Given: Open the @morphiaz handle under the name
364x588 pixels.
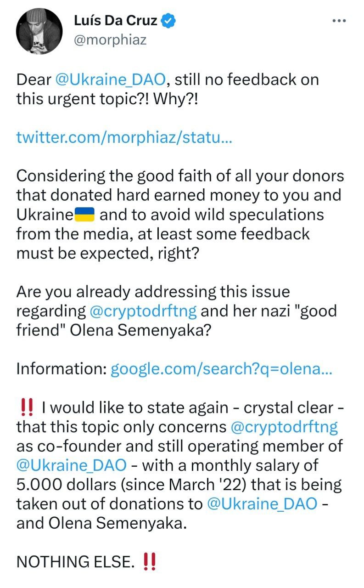Looking at the screenshot, I should point(110,40).
